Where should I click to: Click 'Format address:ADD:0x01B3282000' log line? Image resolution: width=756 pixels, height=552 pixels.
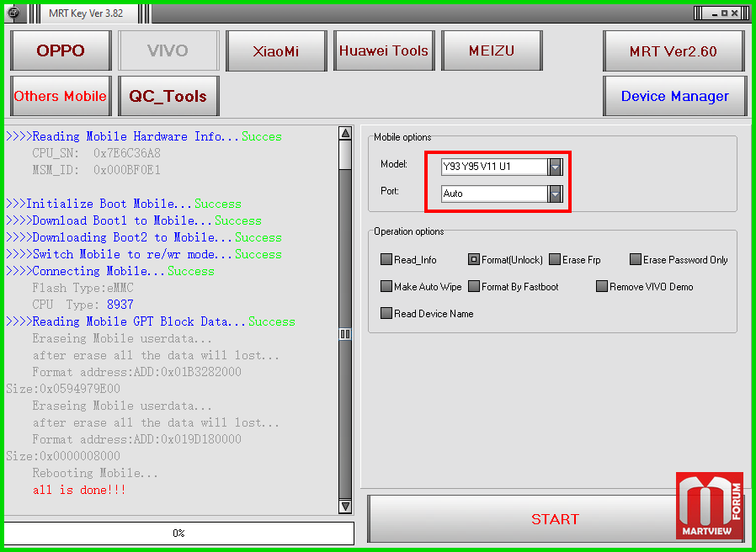[137, 372]
